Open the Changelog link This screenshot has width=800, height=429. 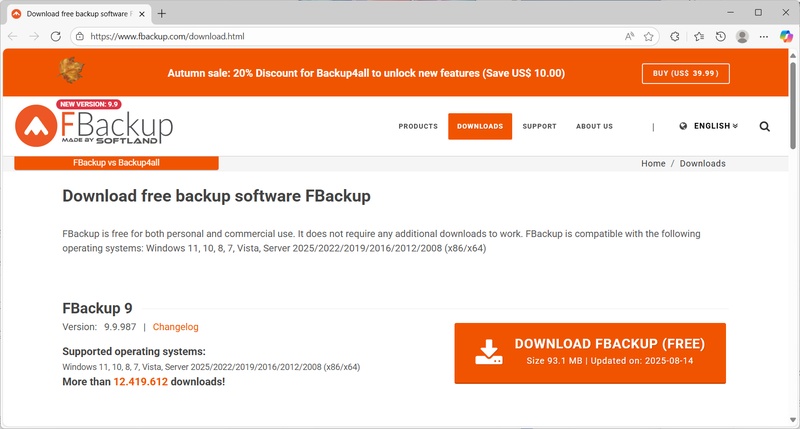(176, 327)
